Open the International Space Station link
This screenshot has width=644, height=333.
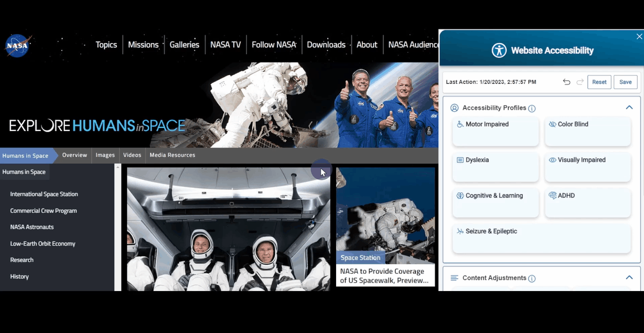(44, 194)
